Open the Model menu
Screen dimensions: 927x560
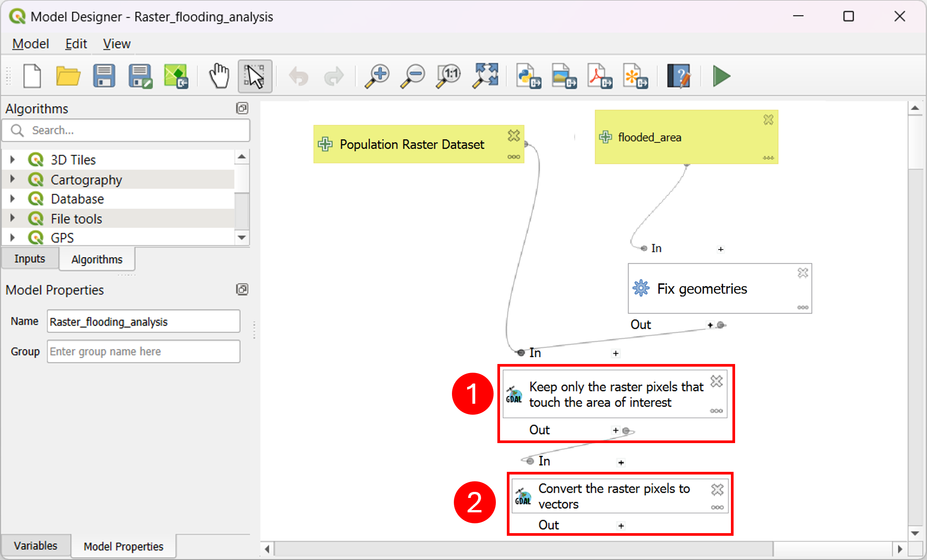point(31,44)
